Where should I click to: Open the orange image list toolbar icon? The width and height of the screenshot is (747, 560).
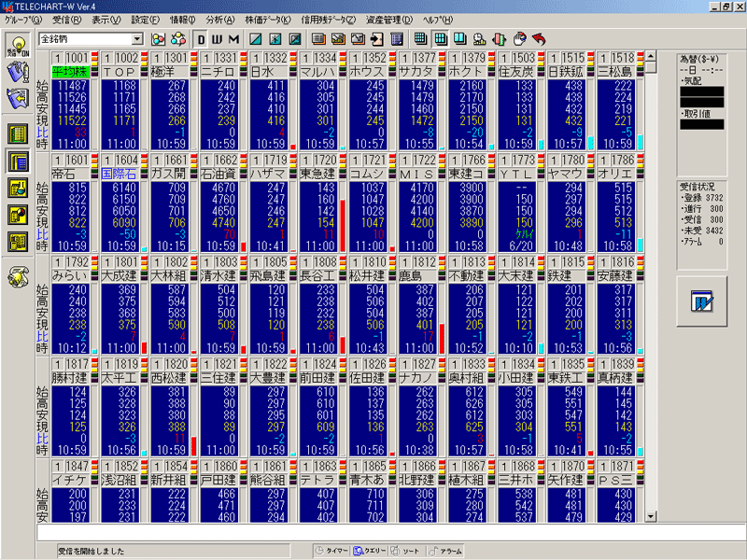pyautogui.click(x=338, y=39)
